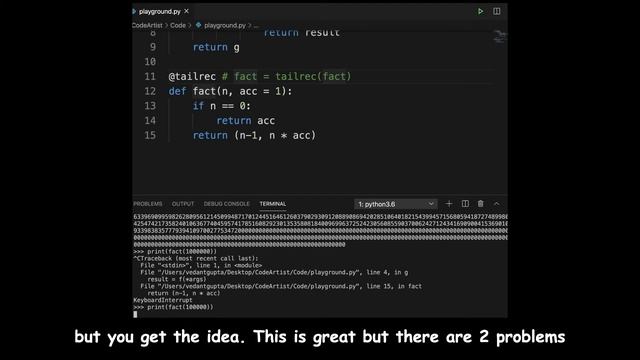Click traceback path ending 'line 4, in g'
This screenshot has width=640, height=360.
pos(274,272)
